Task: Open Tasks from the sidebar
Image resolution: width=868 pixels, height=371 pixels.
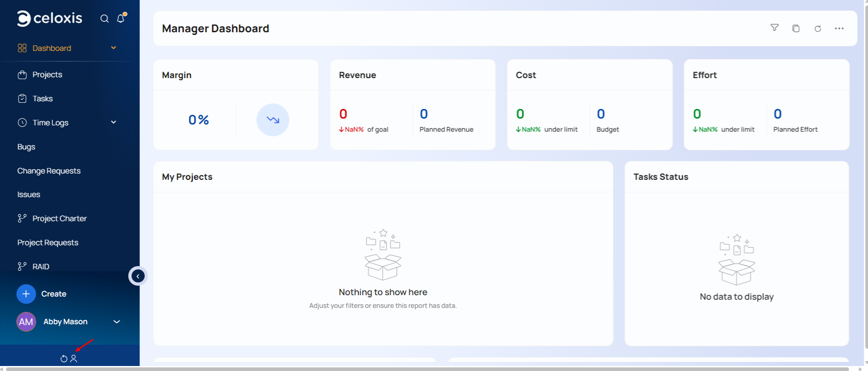Action: click(x=42, y=99)
